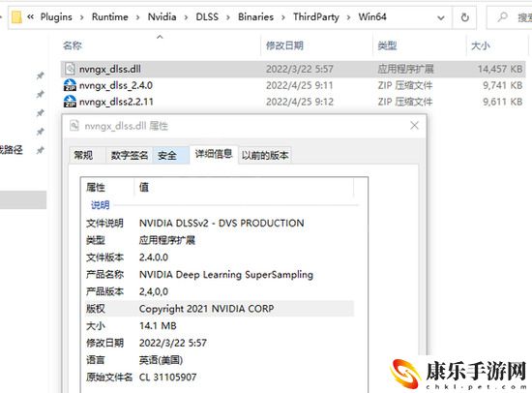Viewport: 532px width, 393px height.
Task: Expand chevron after DLSS breadcrumb
Action: pos(228,17)
